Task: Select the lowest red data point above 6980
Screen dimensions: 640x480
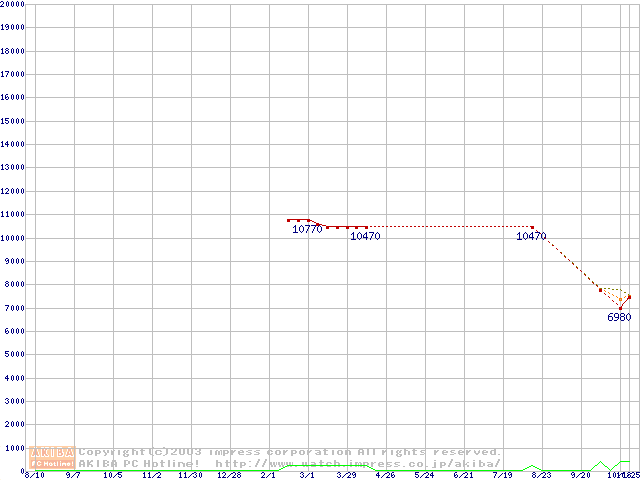Action: point(620,306)
